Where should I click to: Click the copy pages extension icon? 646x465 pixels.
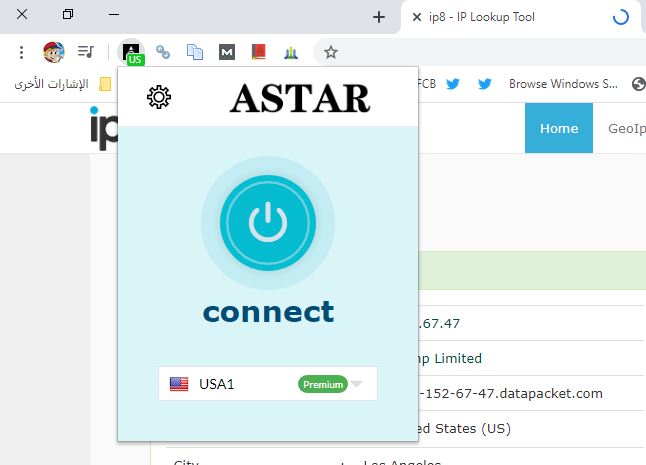[x=195, y=52]
